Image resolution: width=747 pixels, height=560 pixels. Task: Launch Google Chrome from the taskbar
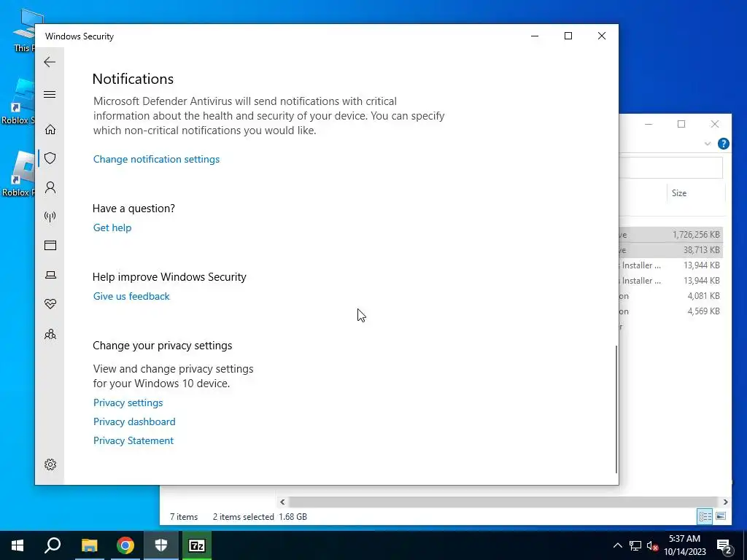coord(125,545)
